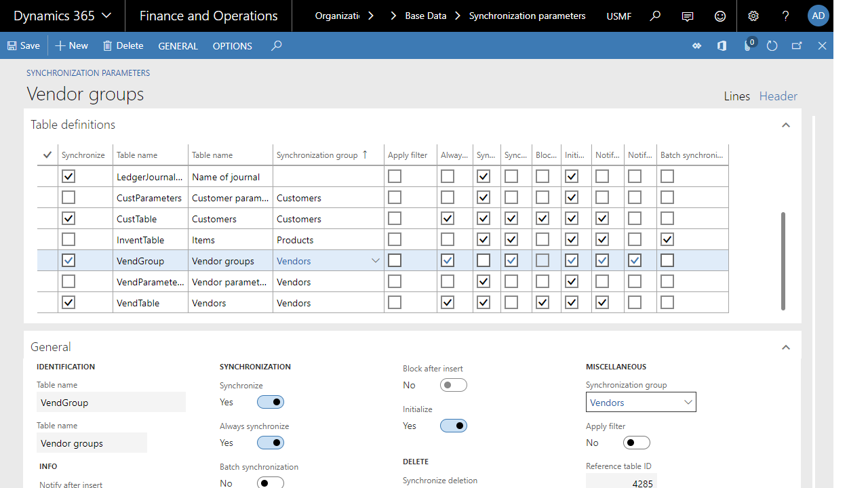Screen dimensions: 868x488
Task: Open in Microsoft Office icon
Action: pyautogui.click(x=722, y=45)
